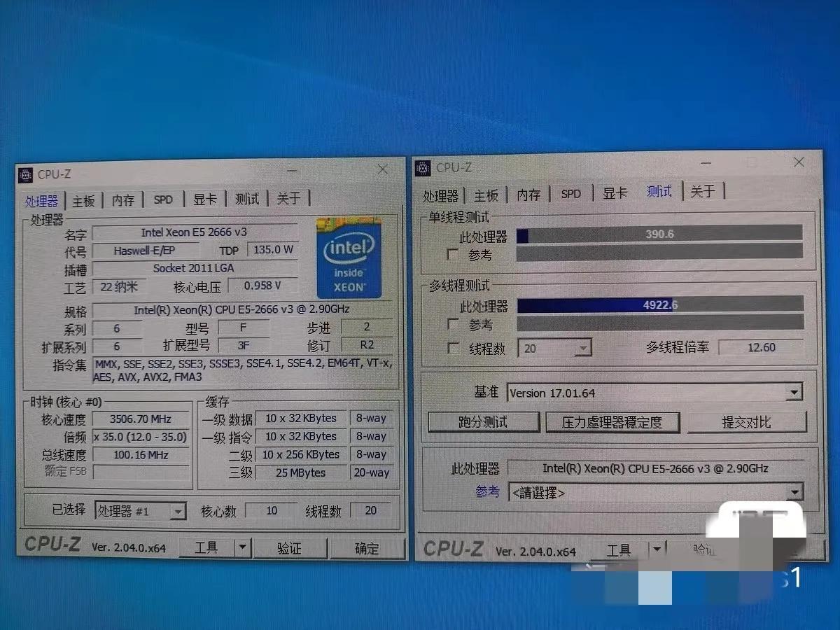Screen dimensions: 840x630
Task: Open 主板 tab in the benchmark window
Action: coord(486,195)
